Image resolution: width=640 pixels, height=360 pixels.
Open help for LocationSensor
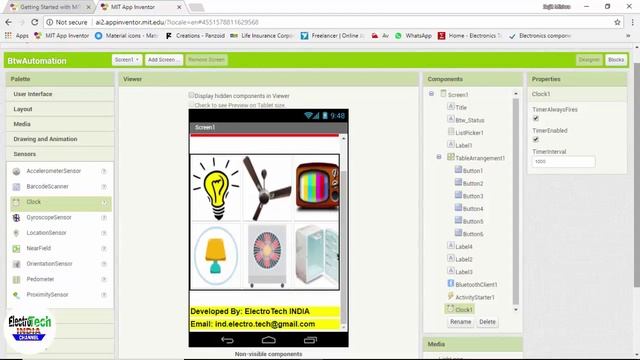pos(104,233)
